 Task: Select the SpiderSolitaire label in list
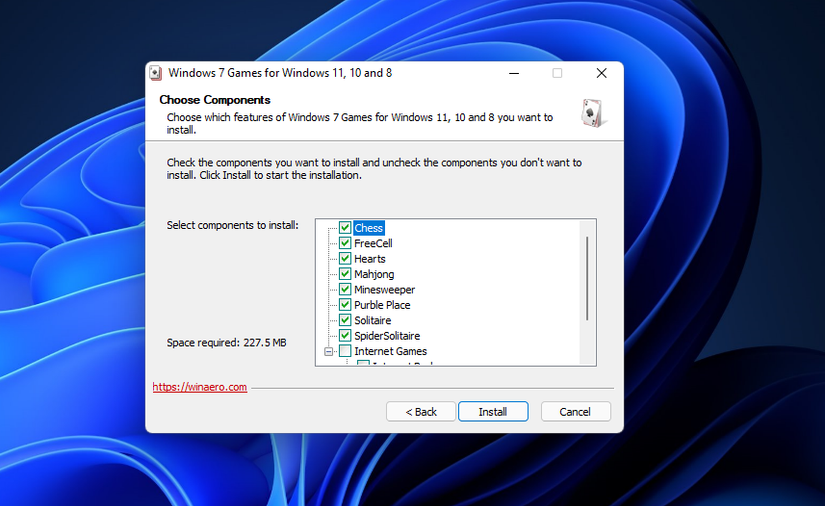(x=387, y=336)
